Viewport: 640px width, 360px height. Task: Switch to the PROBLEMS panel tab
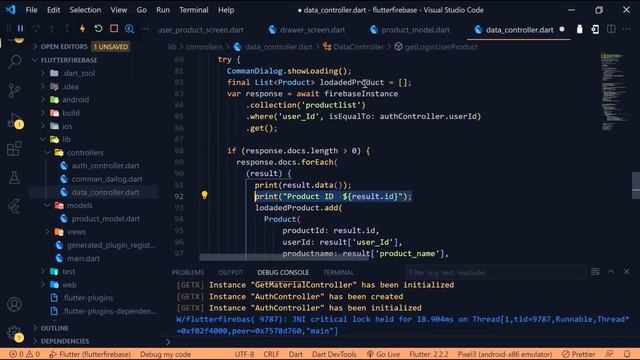point(187,272)
